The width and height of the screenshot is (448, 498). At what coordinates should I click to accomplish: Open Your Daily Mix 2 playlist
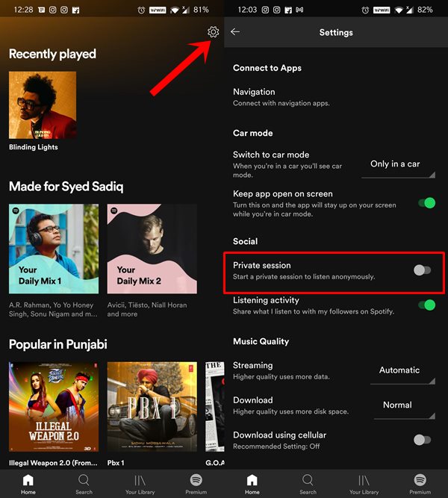(x=152, y=249)
